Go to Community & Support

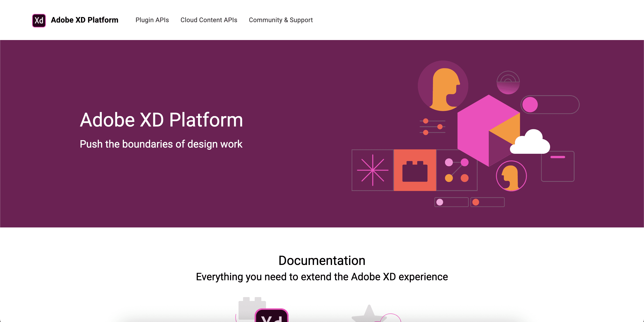[280, 20]
